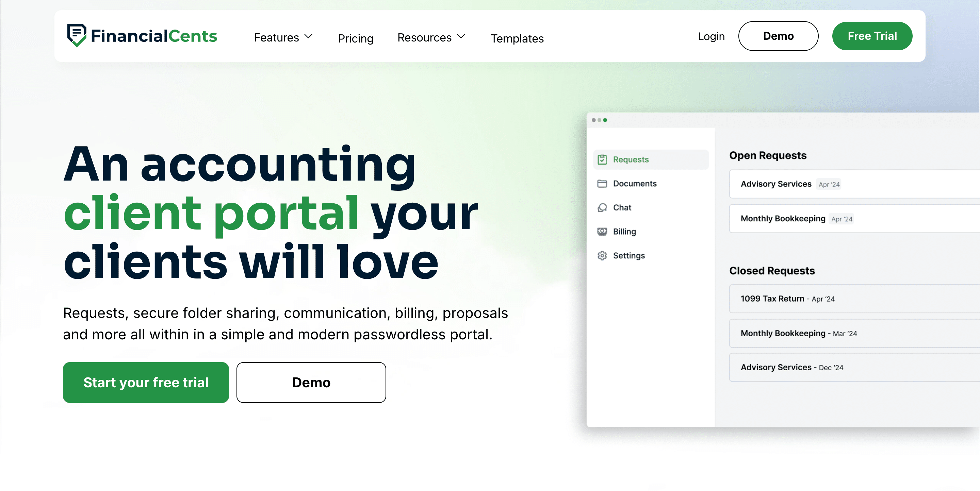Open the Templates page
Screen dimensions: 980x491
coord(517,38)
